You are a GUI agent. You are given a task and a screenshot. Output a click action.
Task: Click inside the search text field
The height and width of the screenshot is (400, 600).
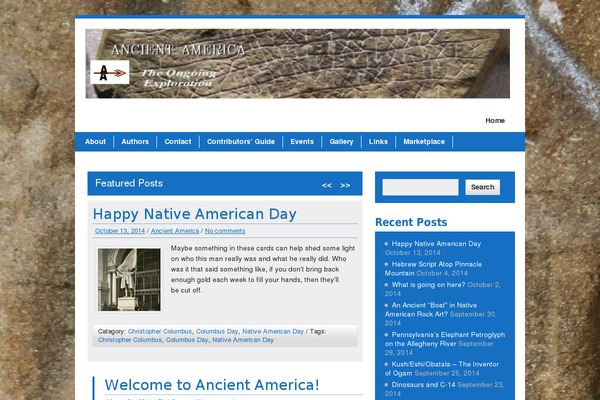[420, 187]
